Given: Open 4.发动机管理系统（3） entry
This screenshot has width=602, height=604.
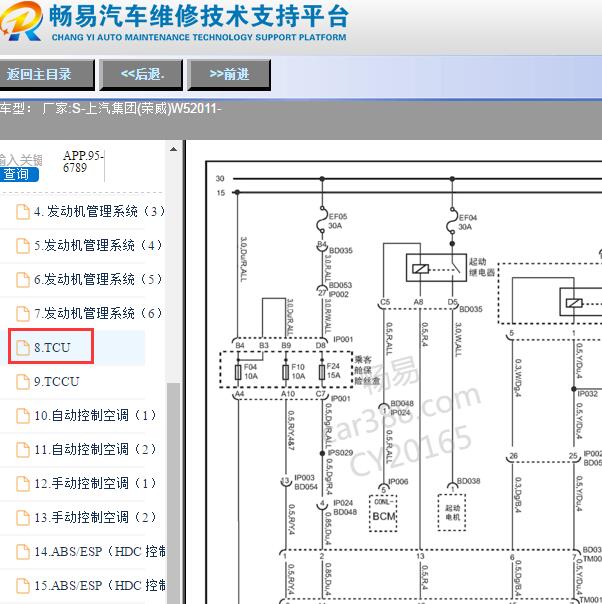Looking at the screenshot, I should [99, 211].
